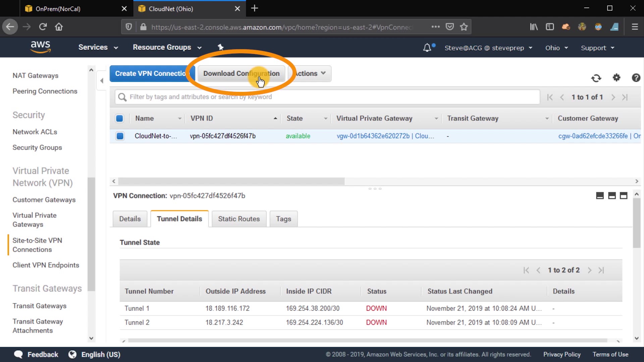Viewport: 644px width, 362px height.
Task: Click the pin shortcuts icon in navbar
Action: point(220,47)
